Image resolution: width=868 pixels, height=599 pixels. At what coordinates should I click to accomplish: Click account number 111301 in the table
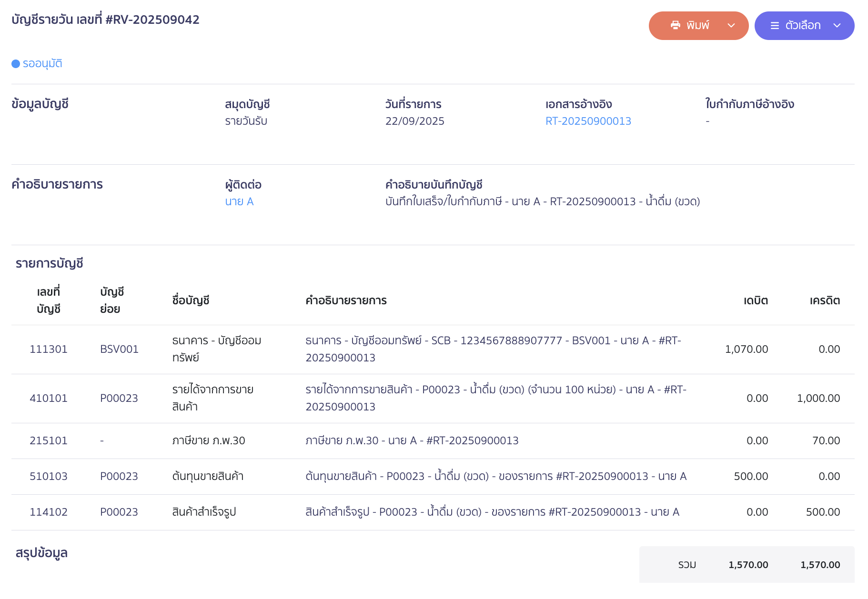(49, 349)
